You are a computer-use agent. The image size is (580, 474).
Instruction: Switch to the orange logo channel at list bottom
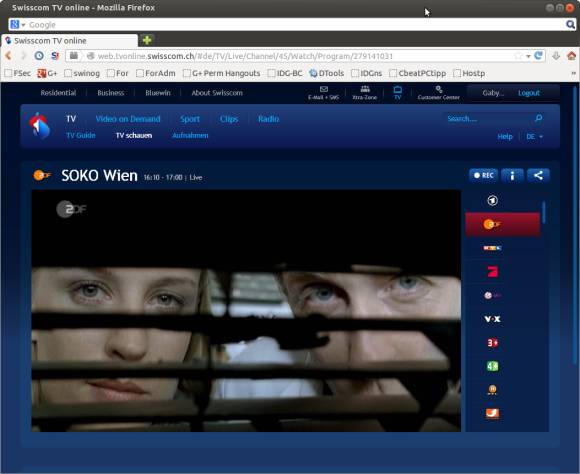coord(492,413)
